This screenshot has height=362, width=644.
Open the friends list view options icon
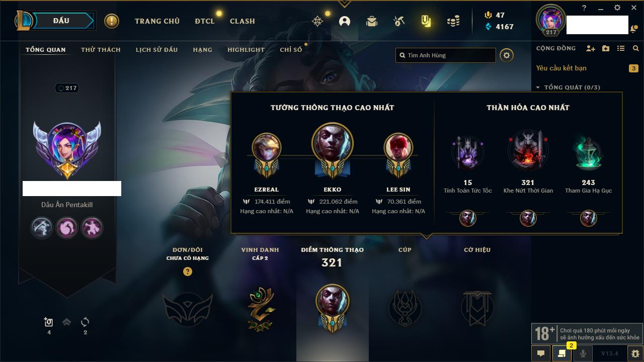click(621, 48)
